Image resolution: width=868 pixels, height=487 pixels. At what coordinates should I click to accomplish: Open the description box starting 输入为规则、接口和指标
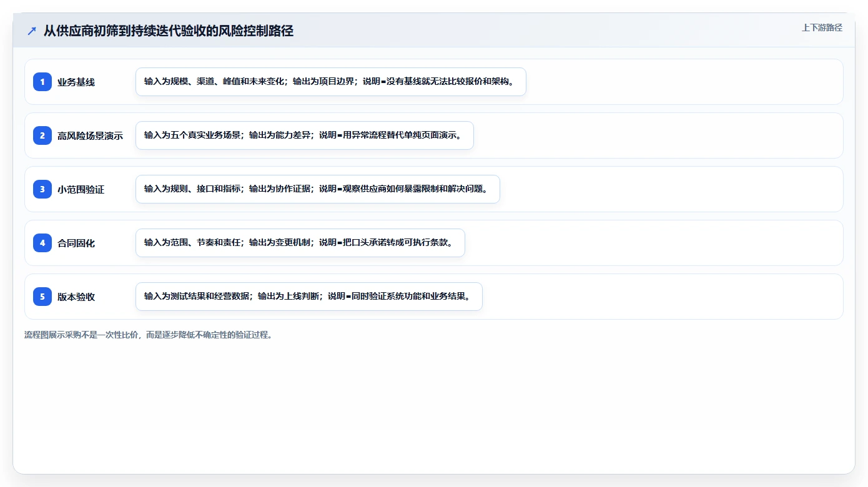click(318, 189)
